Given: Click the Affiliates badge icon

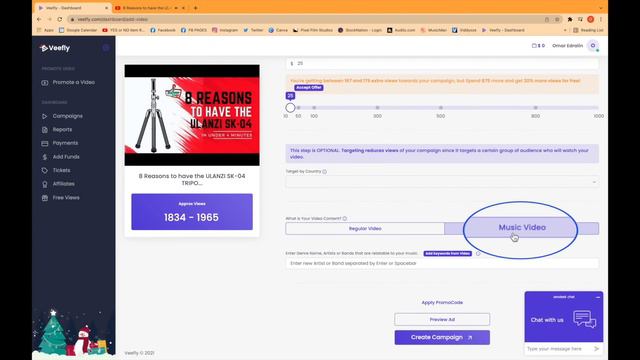Looking at the screenshot, I should [44, 184].
